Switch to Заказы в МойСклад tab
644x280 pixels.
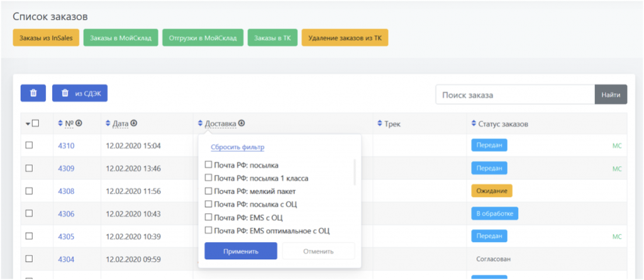[x=121, y=38]
